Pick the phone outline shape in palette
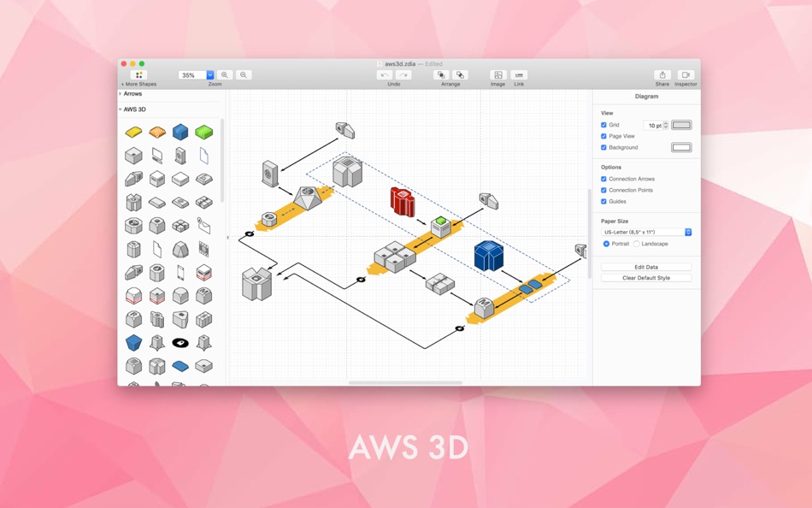The image size is (812, 508). click(180, 272)
